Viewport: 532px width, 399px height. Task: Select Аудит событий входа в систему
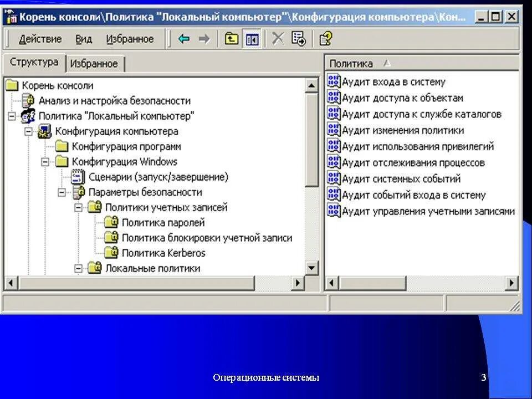coord(413,195)
